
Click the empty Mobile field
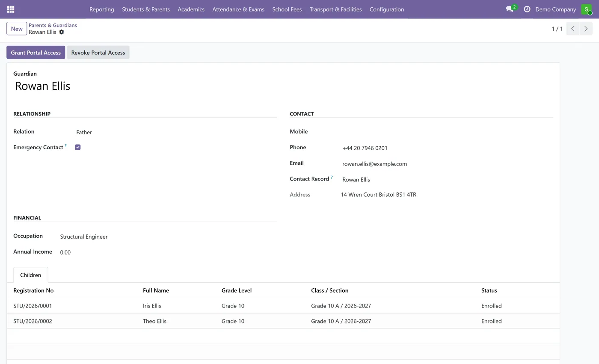(447, 132)
